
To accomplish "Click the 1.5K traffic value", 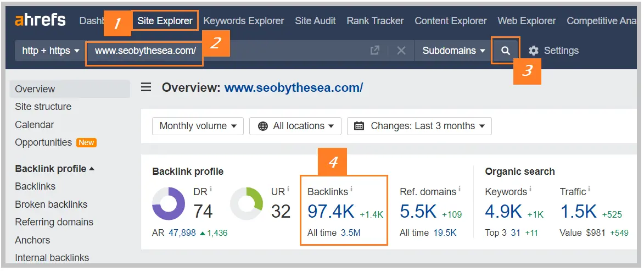I will pyautogui.click(x=578, y=212).
